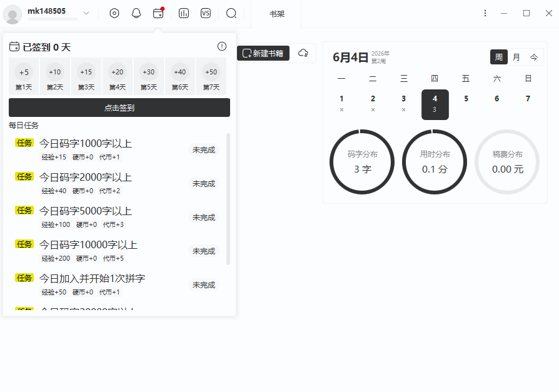Switch calendar to 周 view

[x=499, y=57]
